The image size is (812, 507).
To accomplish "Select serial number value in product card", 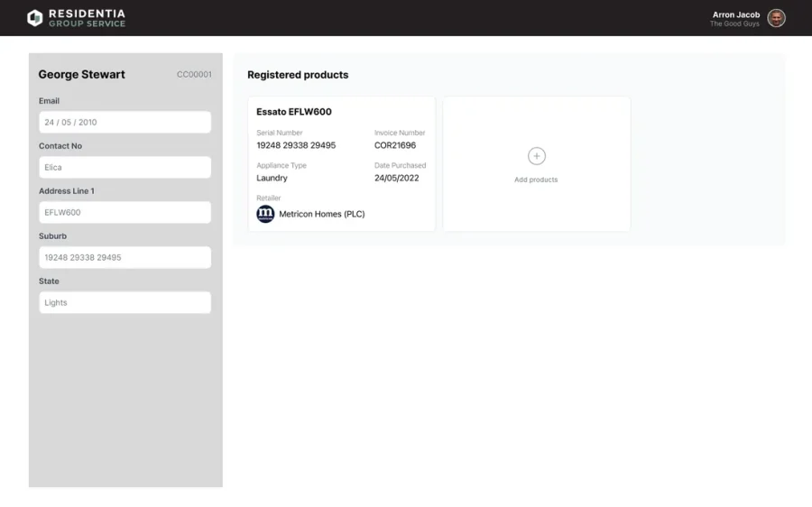I will [x=296, y=145].
